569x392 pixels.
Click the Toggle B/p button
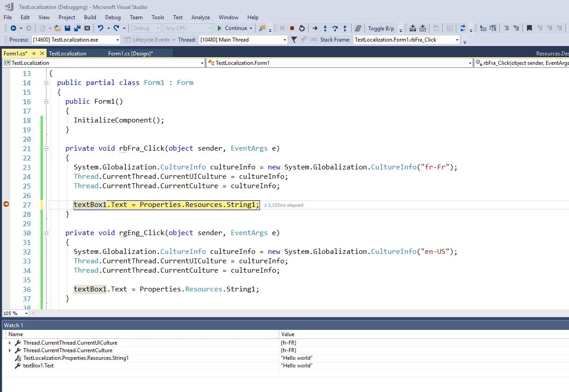(x=381, y=29)
